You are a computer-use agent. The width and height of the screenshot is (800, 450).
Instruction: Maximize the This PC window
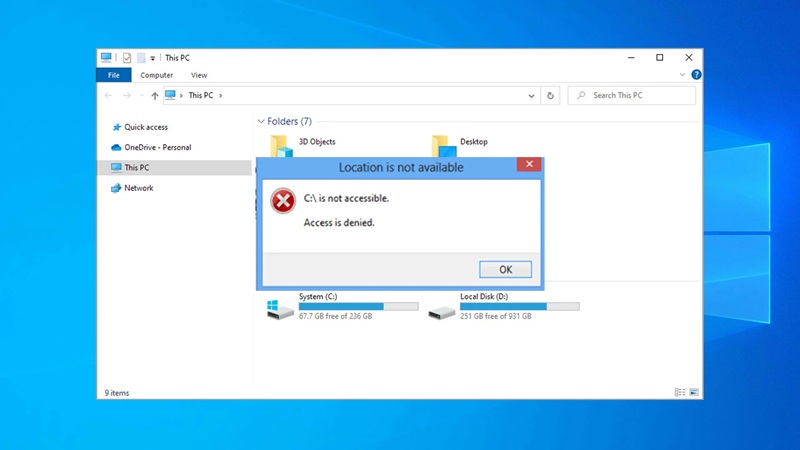pyautogui.click(x=660, y=58)
